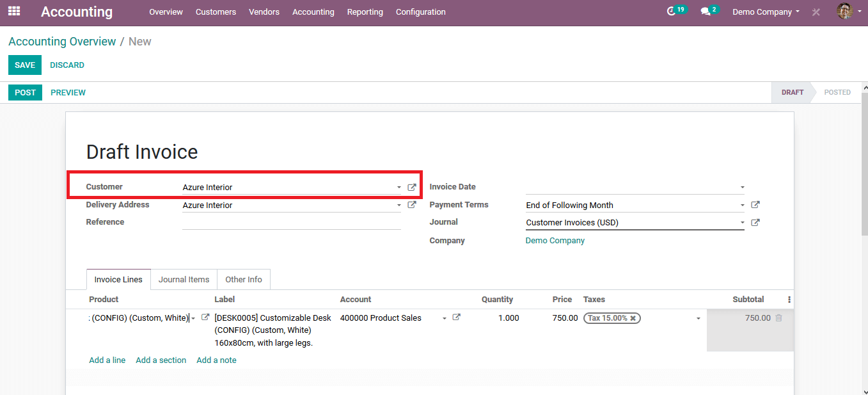Click the Reference input field
This screenshot has width=868, height=395.
pyautogui.click(x=292, y=222)
